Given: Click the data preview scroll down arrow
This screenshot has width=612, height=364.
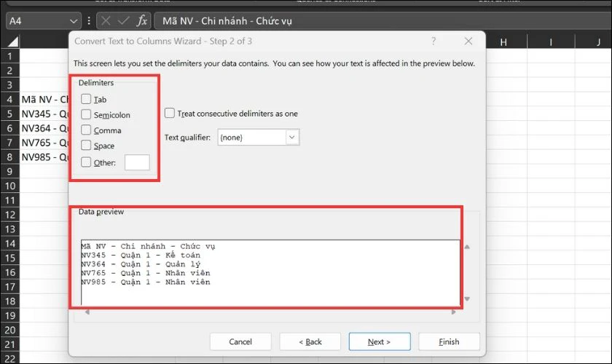Looking at the screenshot, I should tap(467, 298).
